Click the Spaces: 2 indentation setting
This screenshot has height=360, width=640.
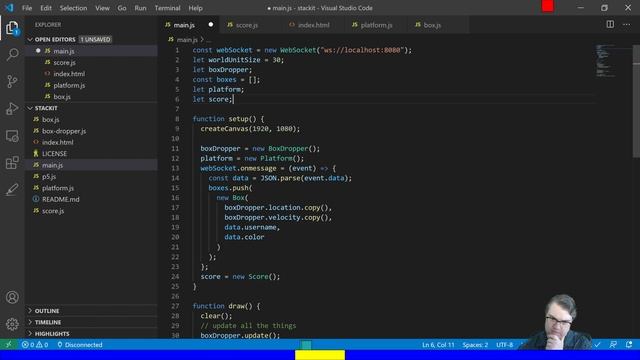(475, 344)
